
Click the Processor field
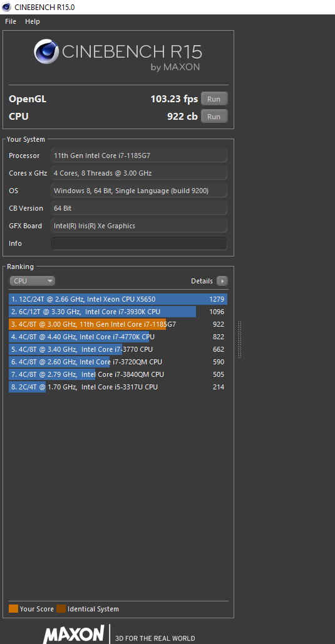139,156
